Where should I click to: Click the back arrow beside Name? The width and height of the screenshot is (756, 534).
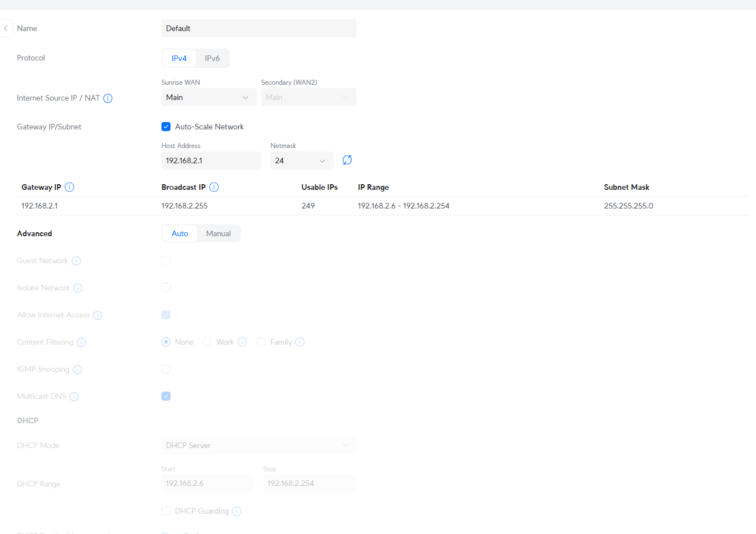pyautogui.click(x=6, y=28)
